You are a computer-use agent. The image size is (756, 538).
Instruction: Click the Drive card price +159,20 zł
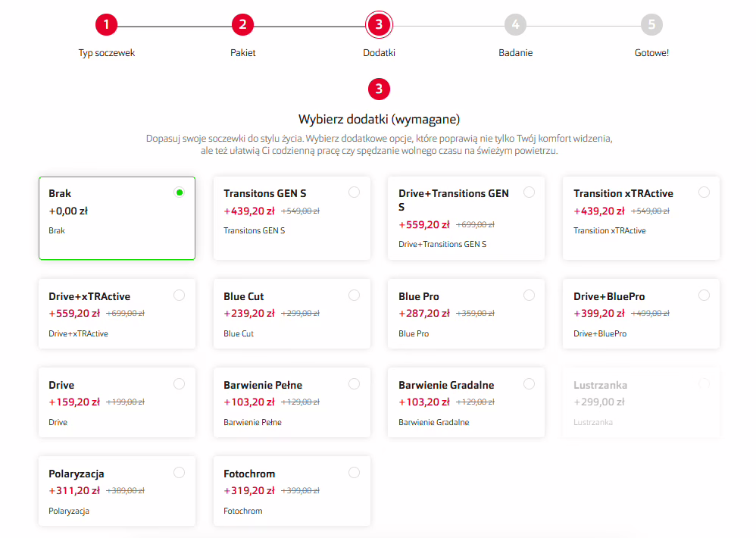[74, 402]
